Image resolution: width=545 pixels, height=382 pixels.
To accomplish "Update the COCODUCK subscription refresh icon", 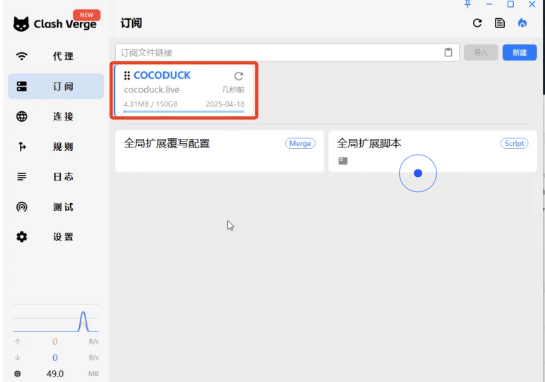I will click(x=238, y=76).
